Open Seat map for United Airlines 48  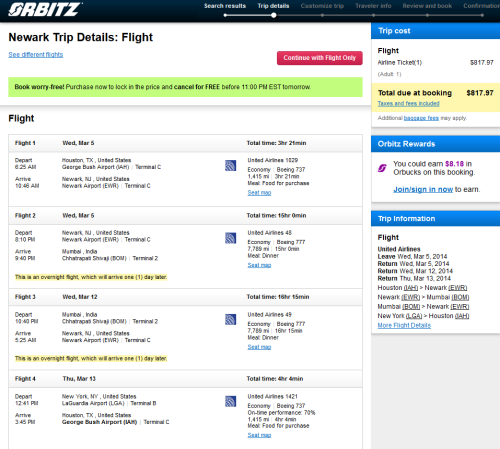click(259, 265)
